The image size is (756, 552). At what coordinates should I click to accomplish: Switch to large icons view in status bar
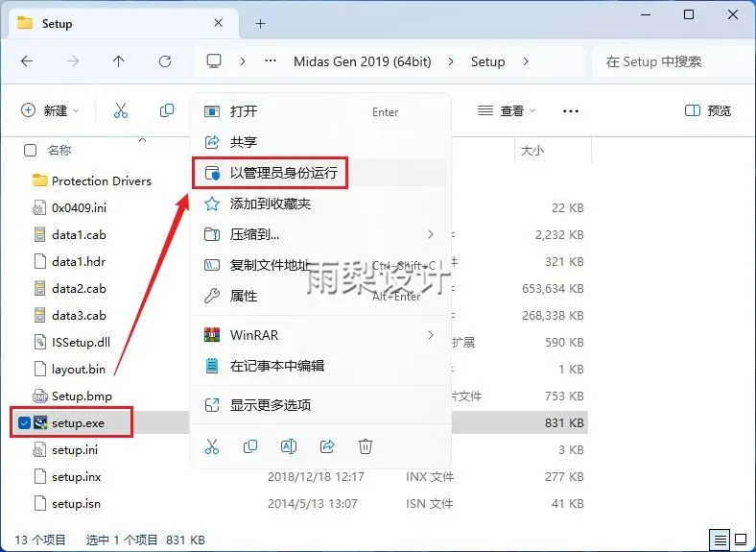tap(741, 540)
